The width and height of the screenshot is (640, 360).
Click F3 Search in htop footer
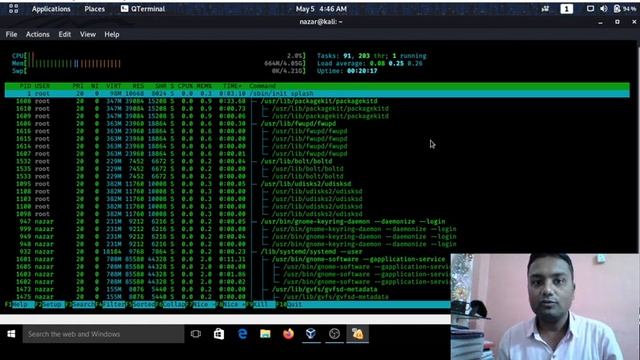pyautogui.click(x=80, y=304)
